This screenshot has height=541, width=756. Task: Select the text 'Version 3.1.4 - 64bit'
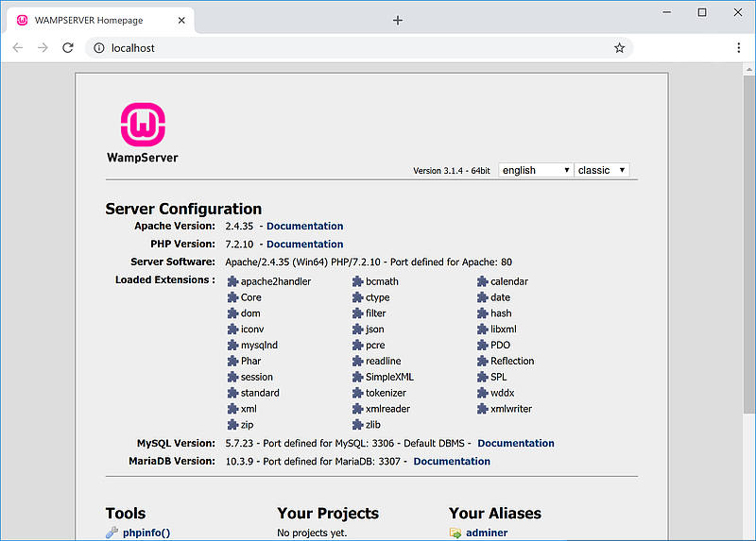(x=452, y=171)
